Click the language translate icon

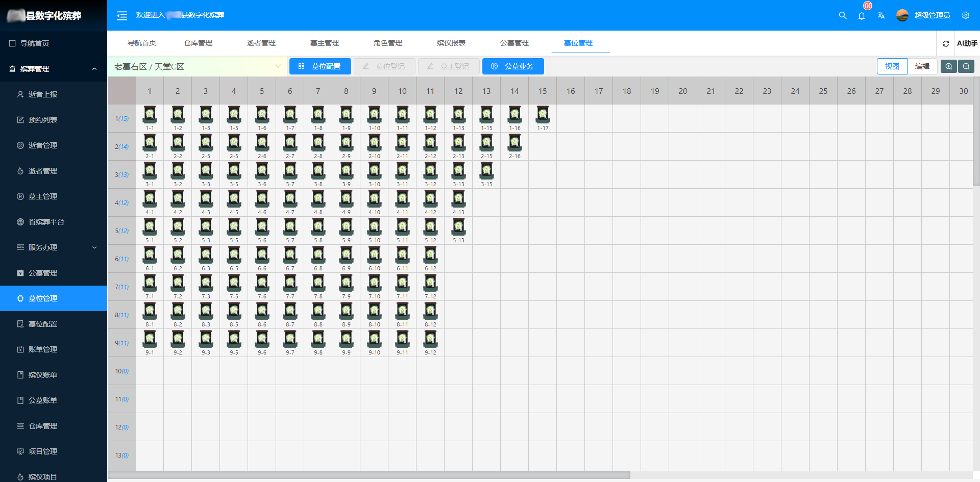coord(881,16)
